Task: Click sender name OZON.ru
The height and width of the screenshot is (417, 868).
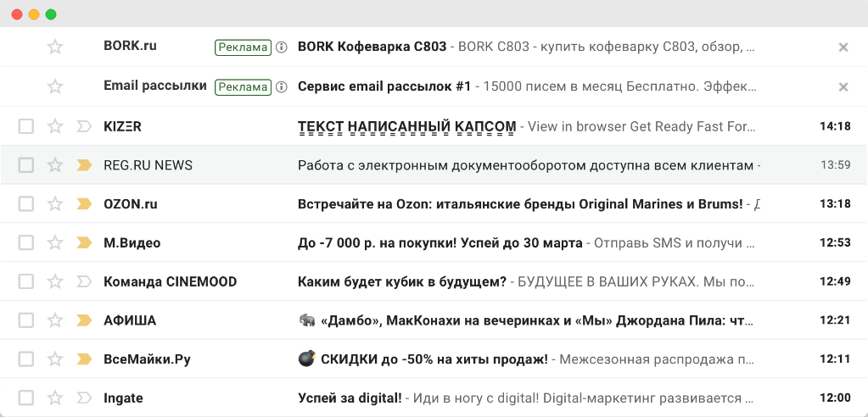Action: 131,204
